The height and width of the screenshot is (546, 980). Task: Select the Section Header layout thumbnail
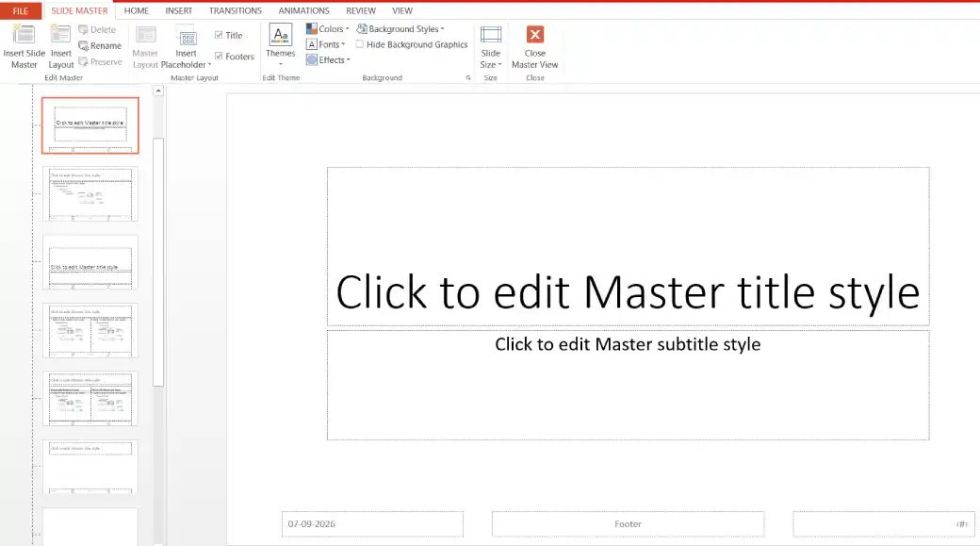90,262
